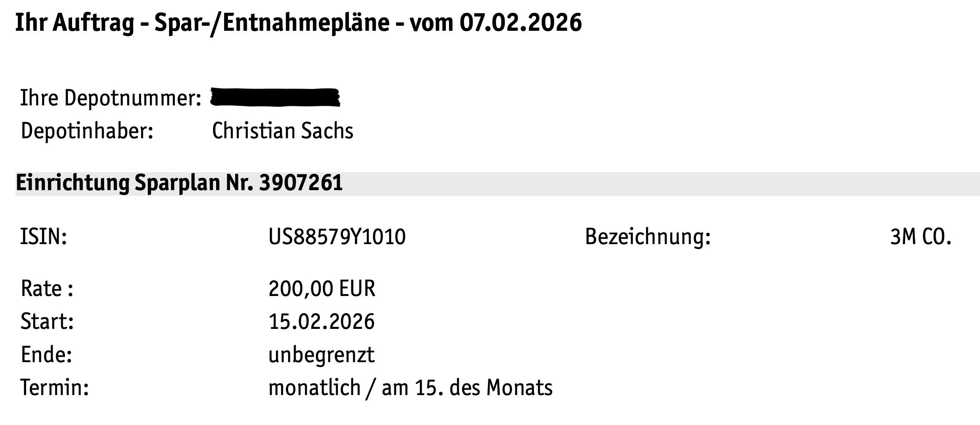980x425 pixels.
Task: Click the "Termin:" label
Action: coord(55,387)
